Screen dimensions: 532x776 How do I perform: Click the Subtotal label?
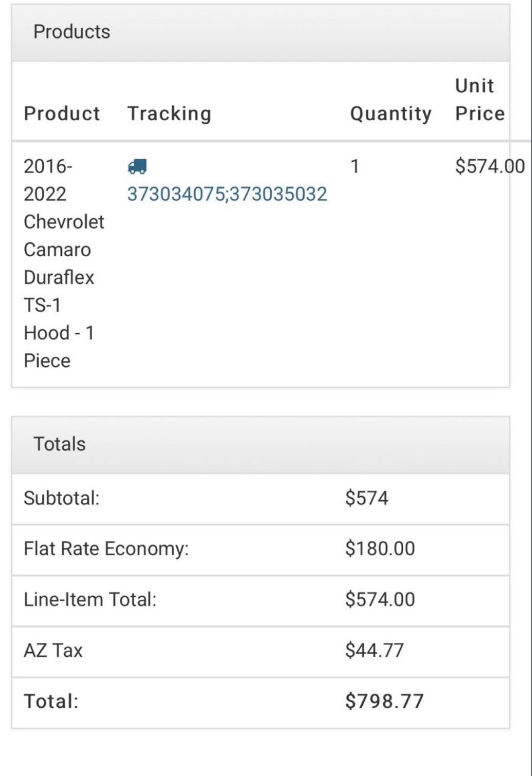click(62, 498)
